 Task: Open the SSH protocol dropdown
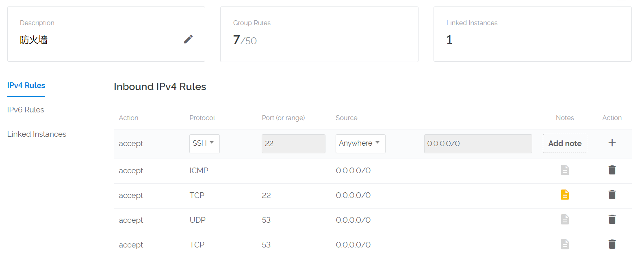click(204, 144)
